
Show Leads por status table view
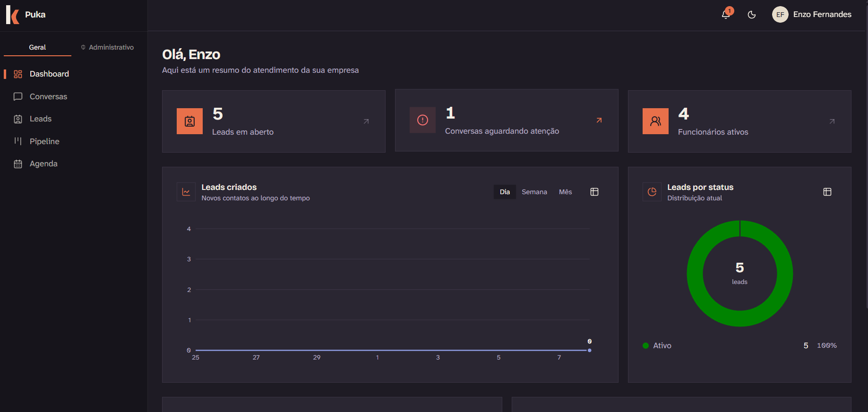(x=827, y=192)
